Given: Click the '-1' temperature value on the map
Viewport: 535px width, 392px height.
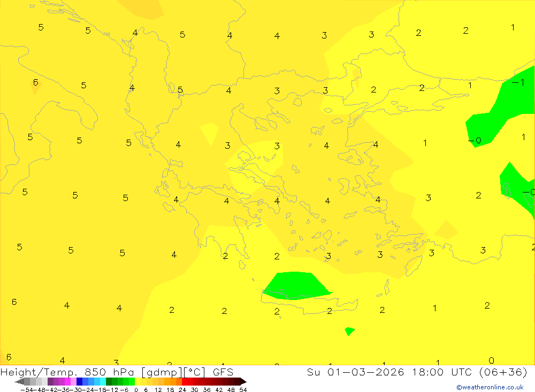Looking at the screenshot, I should click(518, 82).
